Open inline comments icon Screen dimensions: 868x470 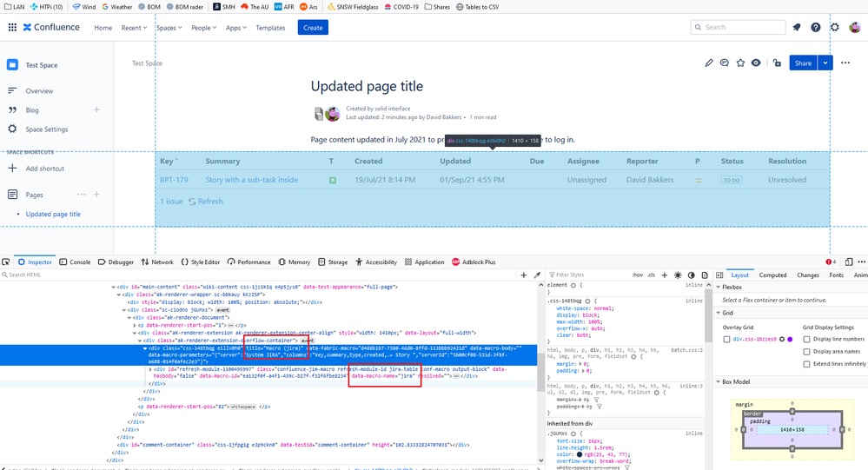[725, 63]
